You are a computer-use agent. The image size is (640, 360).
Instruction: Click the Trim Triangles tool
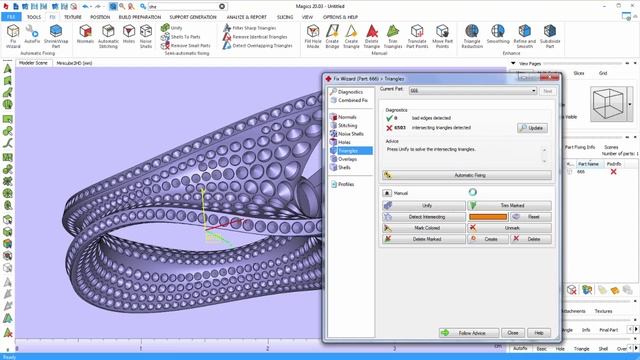[393, 36]
